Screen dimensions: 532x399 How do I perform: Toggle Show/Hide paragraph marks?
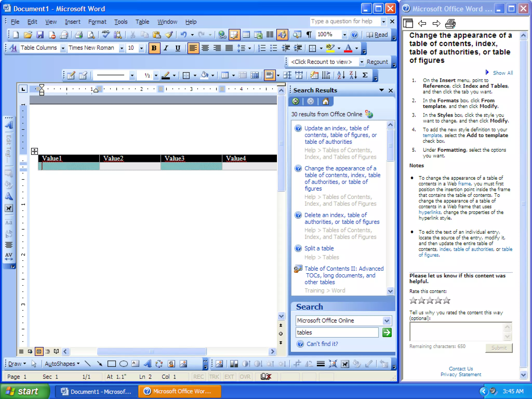coord(309,35)
